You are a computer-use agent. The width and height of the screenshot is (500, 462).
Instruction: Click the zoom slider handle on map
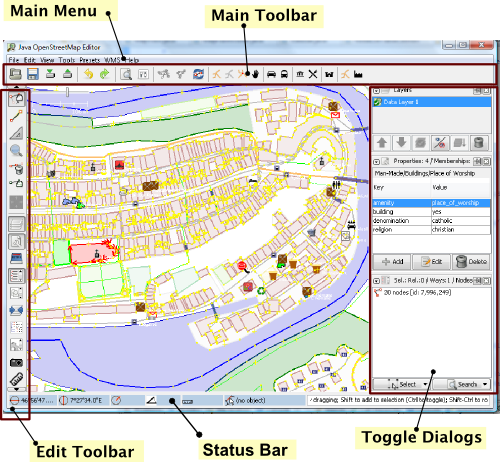point(68,92)
